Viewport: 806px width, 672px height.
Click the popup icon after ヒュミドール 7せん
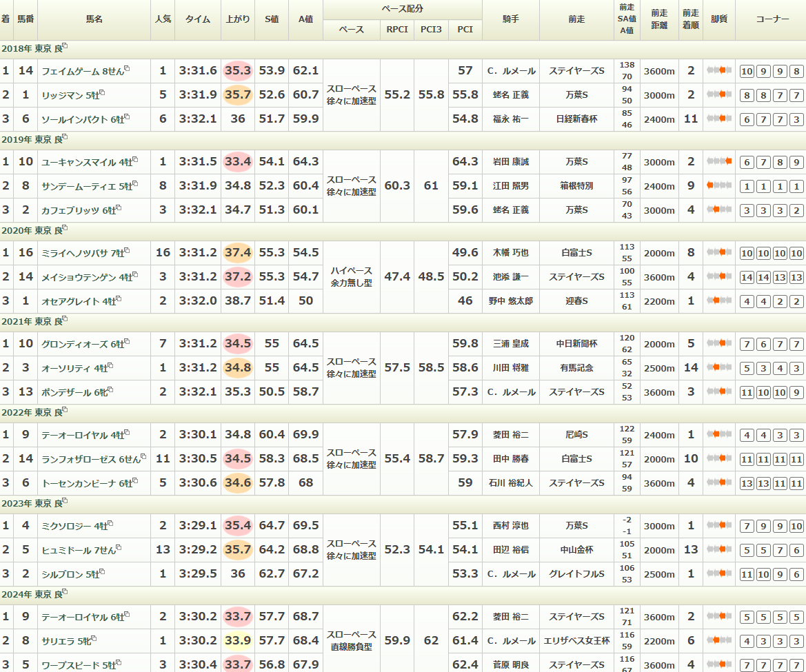pyautogui.click(x=120, y=548)
